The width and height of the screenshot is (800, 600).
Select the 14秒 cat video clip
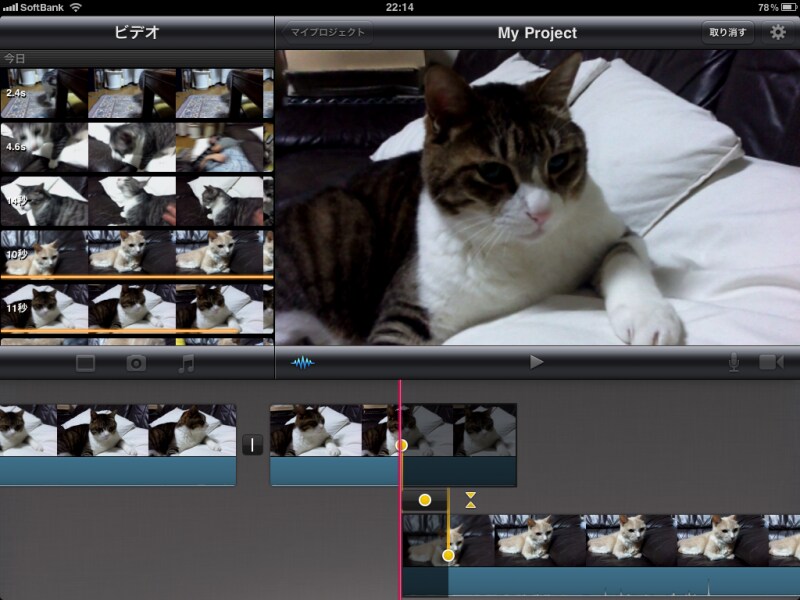tap(136, 200)
